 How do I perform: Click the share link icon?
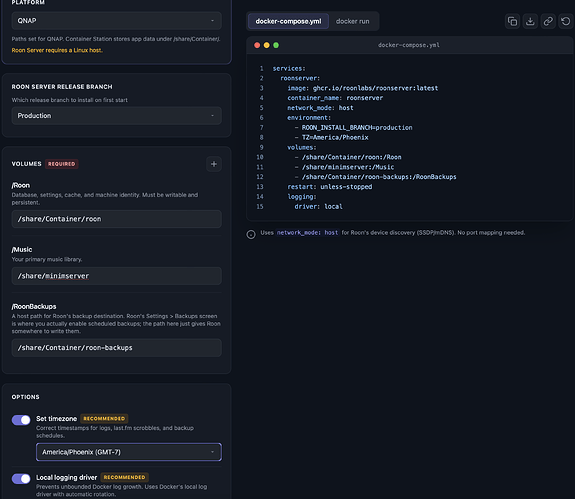548,21
